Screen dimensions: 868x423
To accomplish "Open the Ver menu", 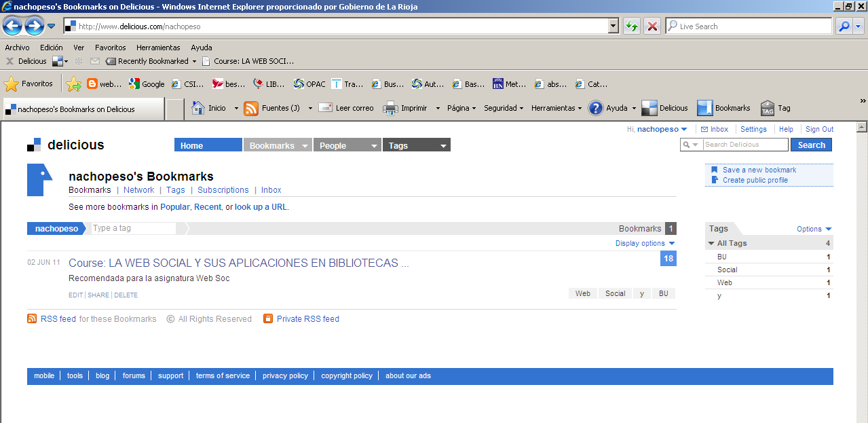I will tap(79, 48).
